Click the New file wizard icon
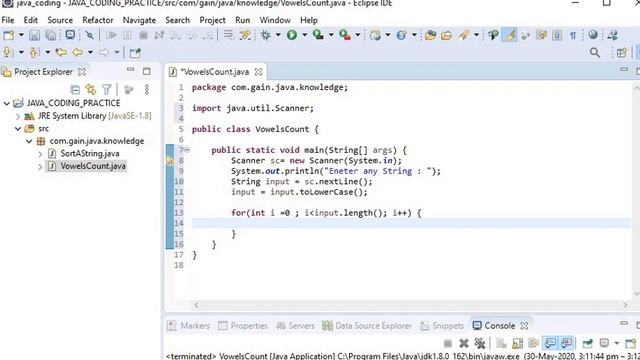The width and height of the screenshot is (640, 360). pos(8,35)
